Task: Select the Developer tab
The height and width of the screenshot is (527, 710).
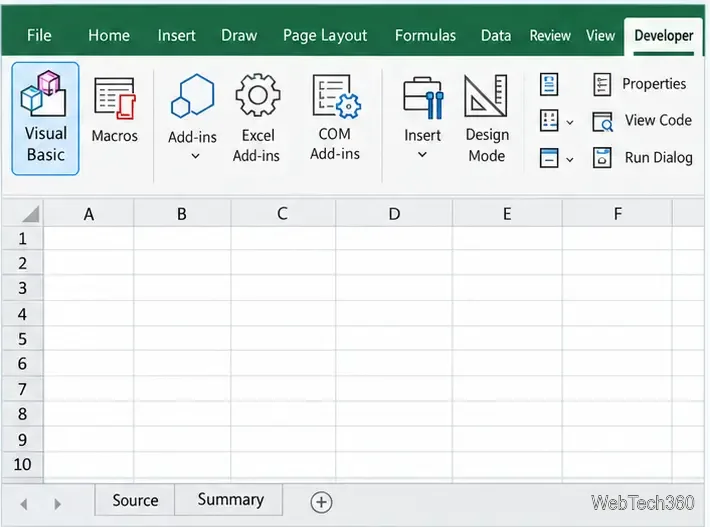Action: [x=663, y=36]
